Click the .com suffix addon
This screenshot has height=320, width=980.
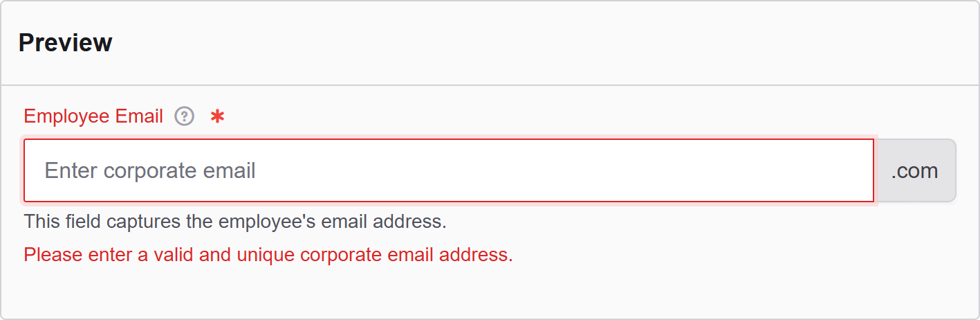(914, 170)
